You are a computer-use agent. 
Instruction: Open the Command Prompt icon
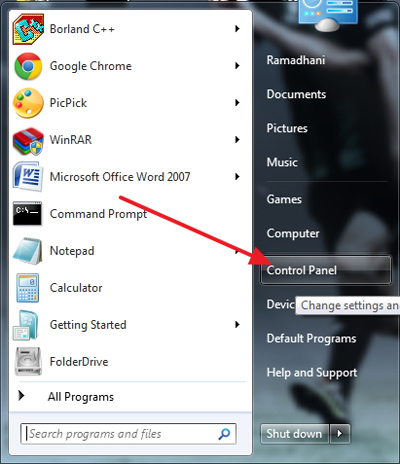click(x=27, y=213)
